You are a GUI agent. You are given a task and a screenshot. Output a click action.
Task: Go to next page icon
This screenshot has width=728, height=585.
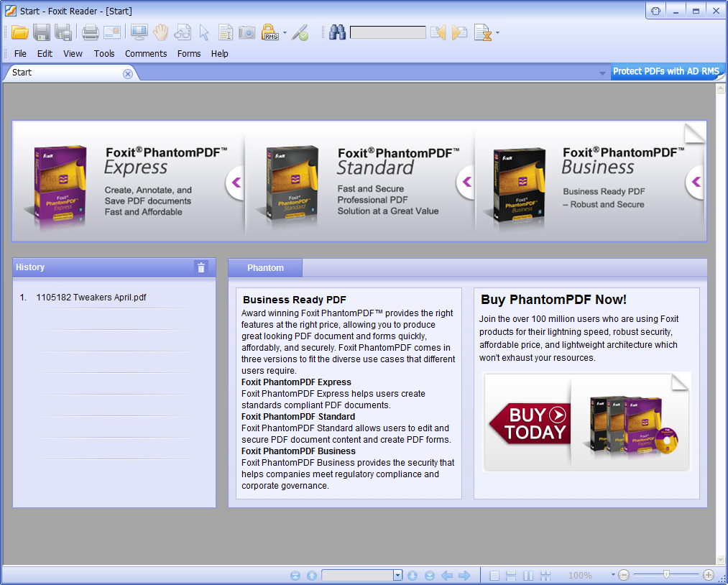point(413,576)
